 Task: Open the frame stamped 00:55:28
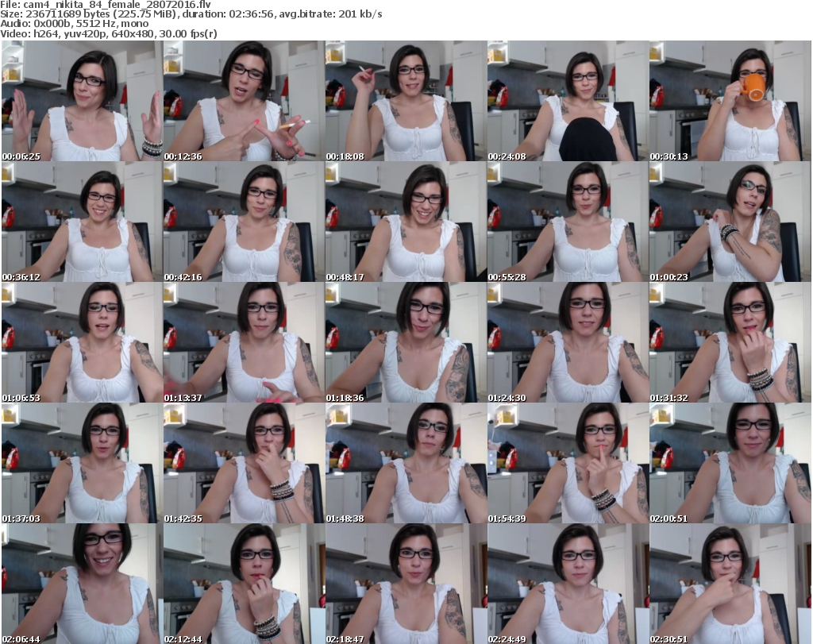point(568,222)
